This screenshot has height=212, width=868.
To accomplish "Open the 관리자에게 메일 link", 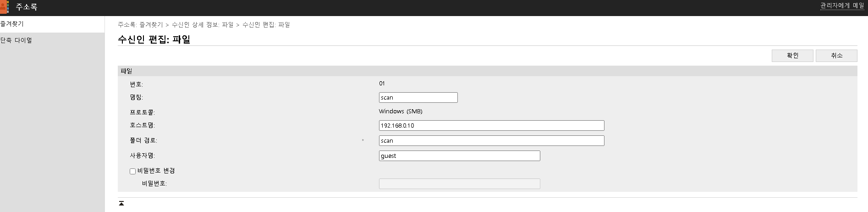I will 842,6.
